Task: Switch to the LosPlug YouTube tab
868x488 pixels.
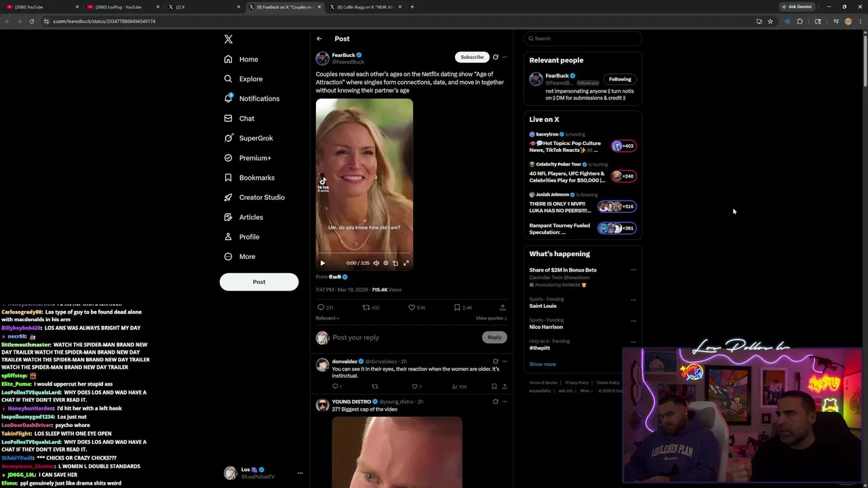Action: coord(123,7)
